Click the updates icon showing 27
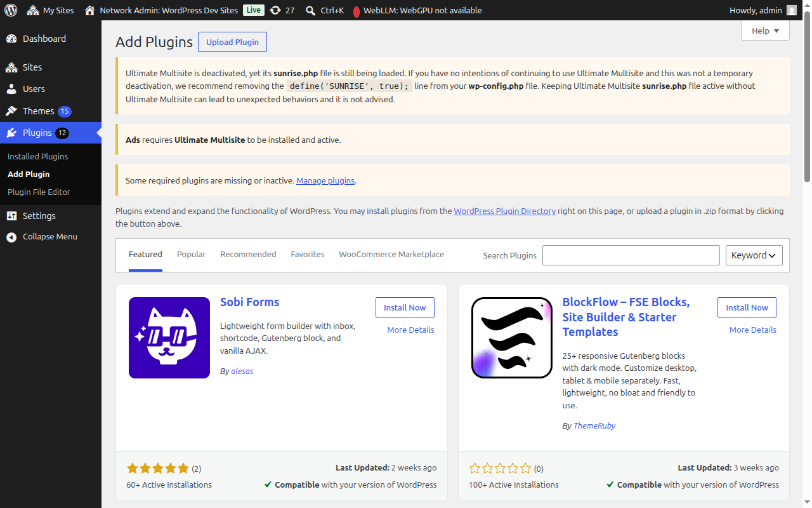This screenshot has width=812, height=508. pyautogui.click(x=282, y=10)
